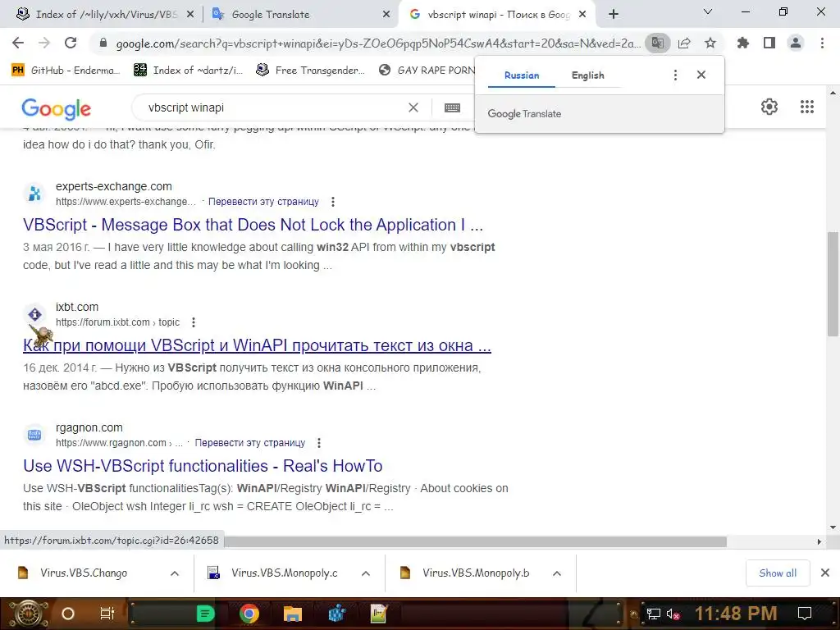The height and width of the screenshot is (630, 840).
Task: Expand options for Virus.VBS.Chango download
Action: pyautogui.click(x=175, y=573)
